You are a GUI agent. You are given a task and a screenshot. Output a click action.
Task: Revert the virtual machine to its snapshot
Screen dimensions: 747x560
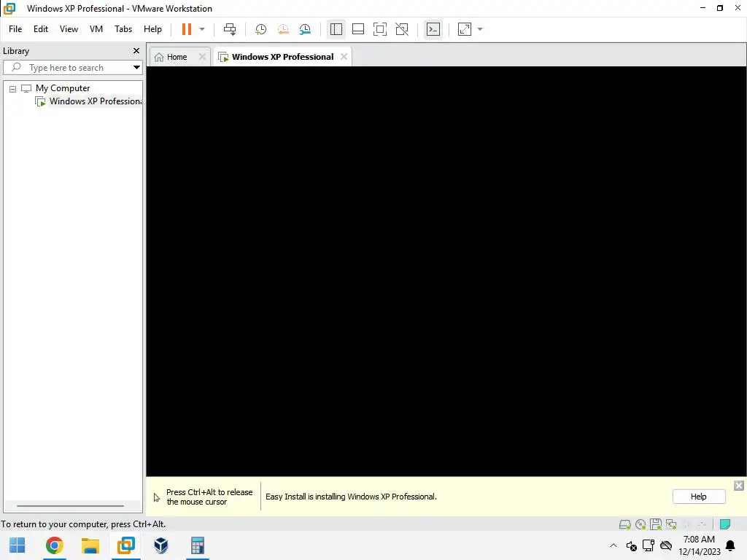283,29
